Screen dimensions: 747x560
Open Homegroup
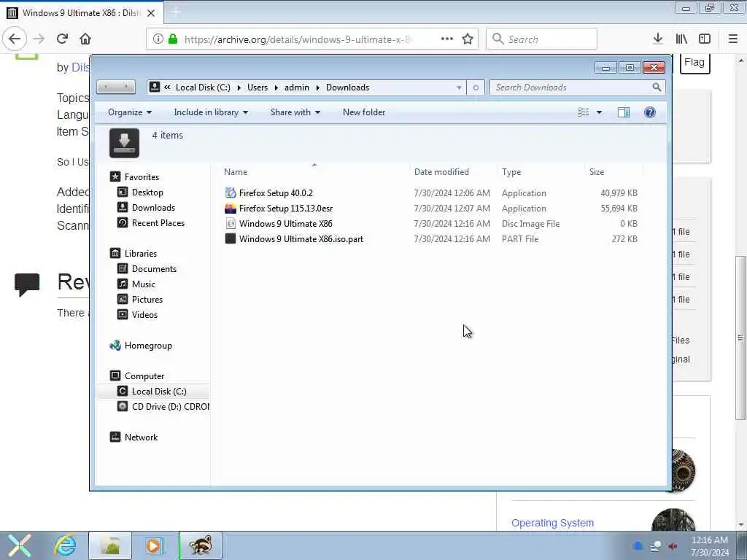coord(147,346)
